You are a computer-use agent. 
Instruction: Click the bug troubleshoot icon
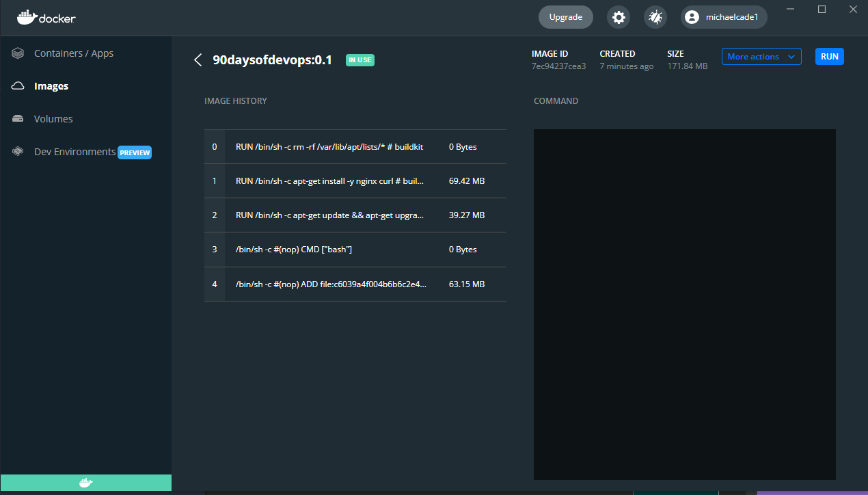pyautogui.click(x=655, y=17)
